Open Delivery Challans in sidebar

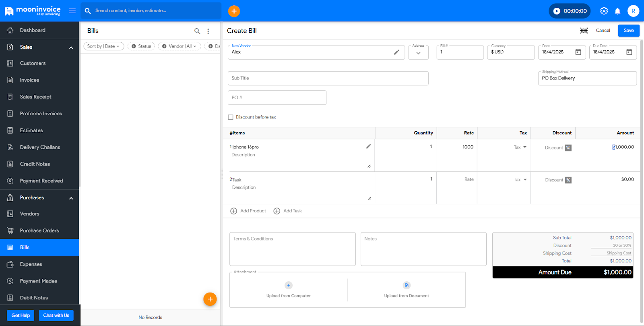coord(39,147)
